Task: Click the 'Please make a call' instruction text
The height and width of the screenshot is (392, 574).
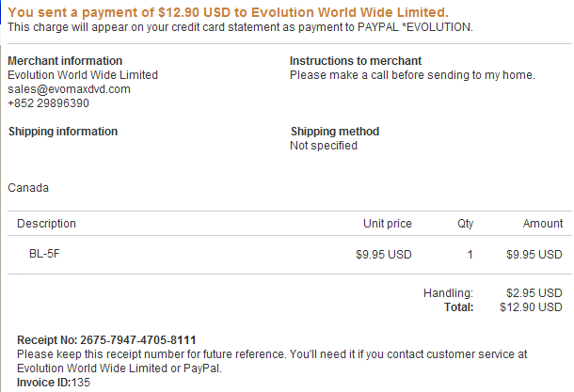Action: 412,75
